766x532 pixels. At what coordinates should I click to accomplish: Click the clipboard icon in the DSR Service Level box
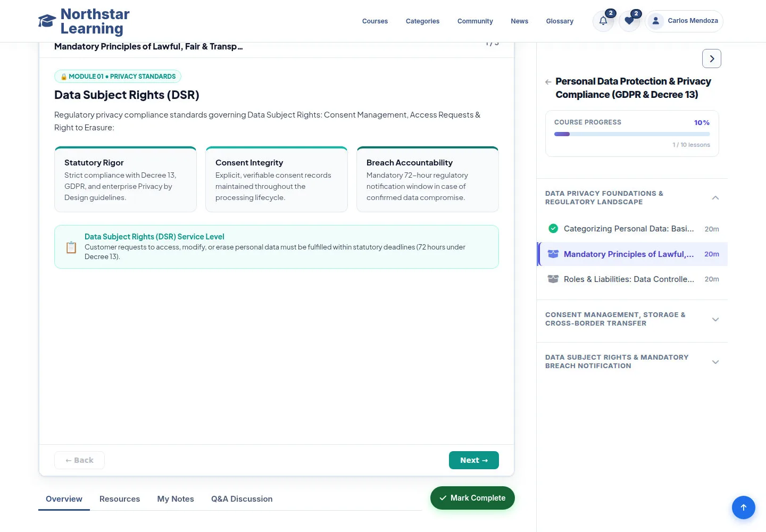tap(71, 247)
